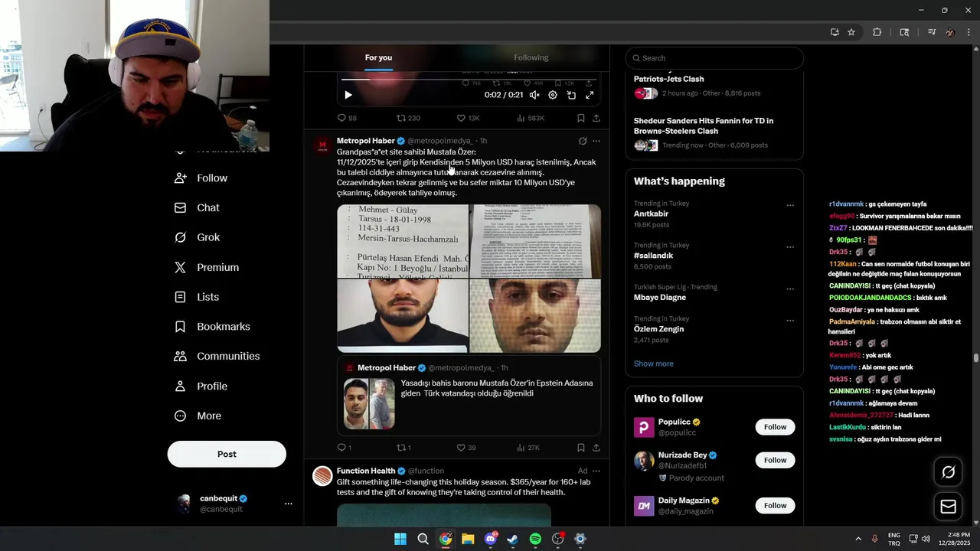Follow Populicc account

pyautogui.click(x=775, y=427)
